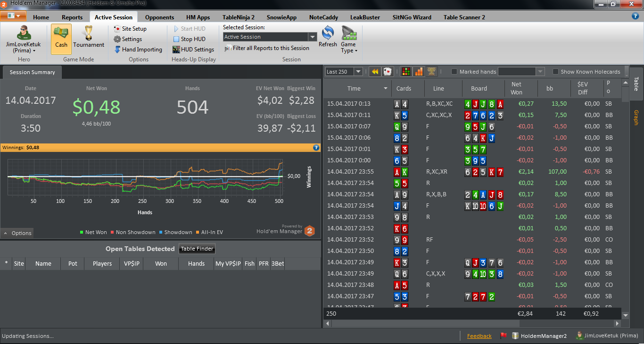This screenshot has width=644, height=344.
Task: Open Hand Importing
Action: pos(138,50)
